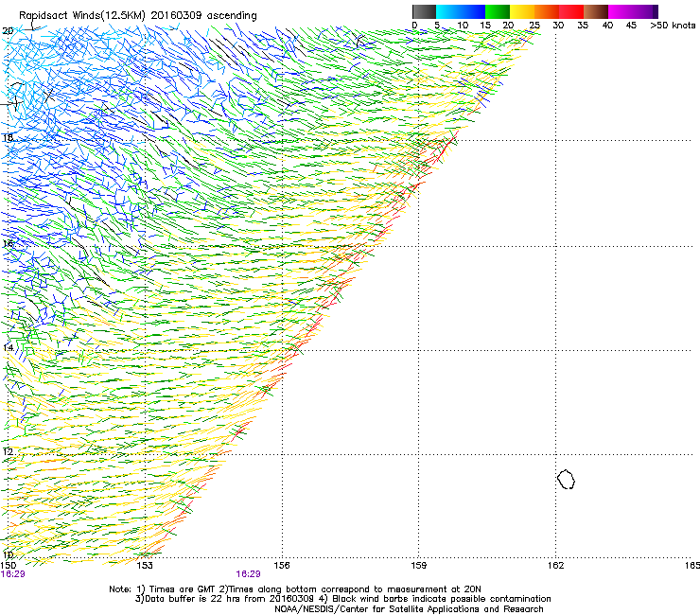Image resolution: width=700 pixels, height=615 pixels.
Task: Click the NOAA/NESDIS credit line
Action: [409, 609]
